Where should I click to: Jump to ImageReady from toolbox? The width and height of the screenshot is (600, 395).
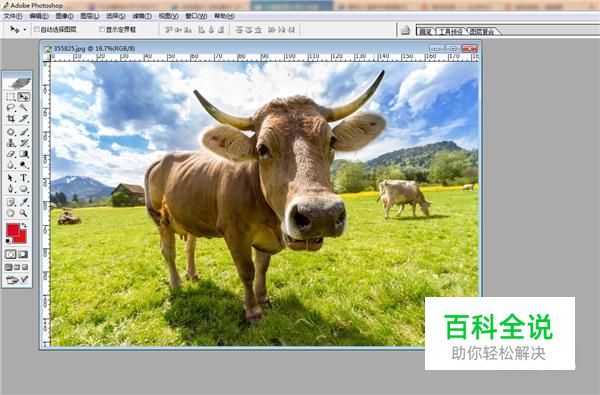[17, 280]
